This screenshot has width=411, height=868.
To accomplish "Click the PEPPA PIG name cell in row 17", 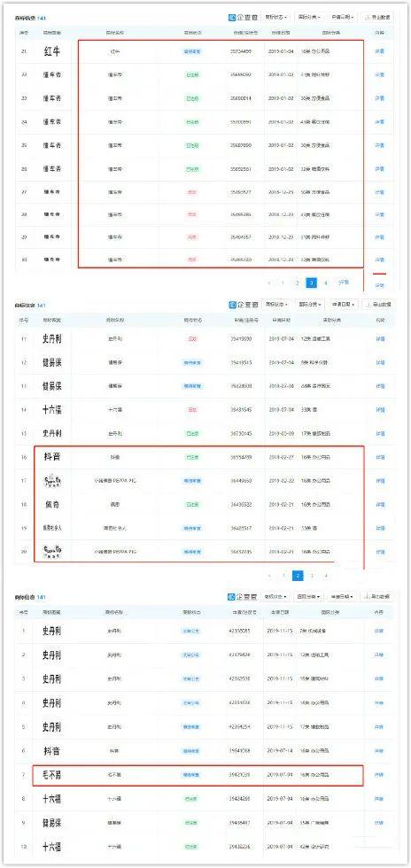I will pyautogui.click(x=115, y=480).
